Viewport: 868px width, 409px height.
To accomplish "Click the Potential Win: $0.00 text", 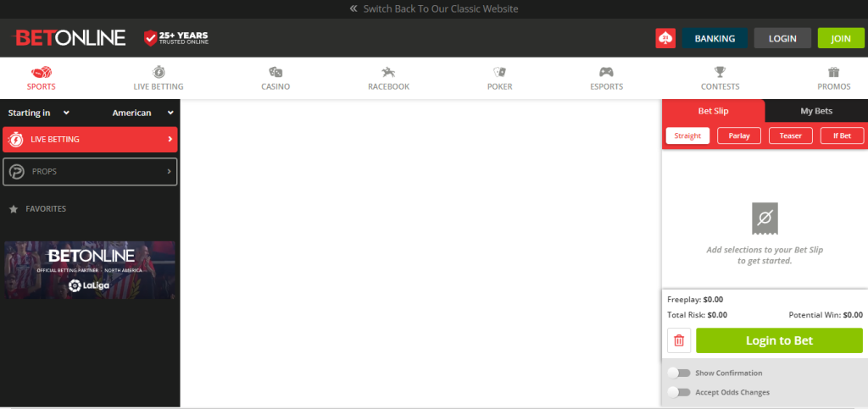I will (826, 316).
